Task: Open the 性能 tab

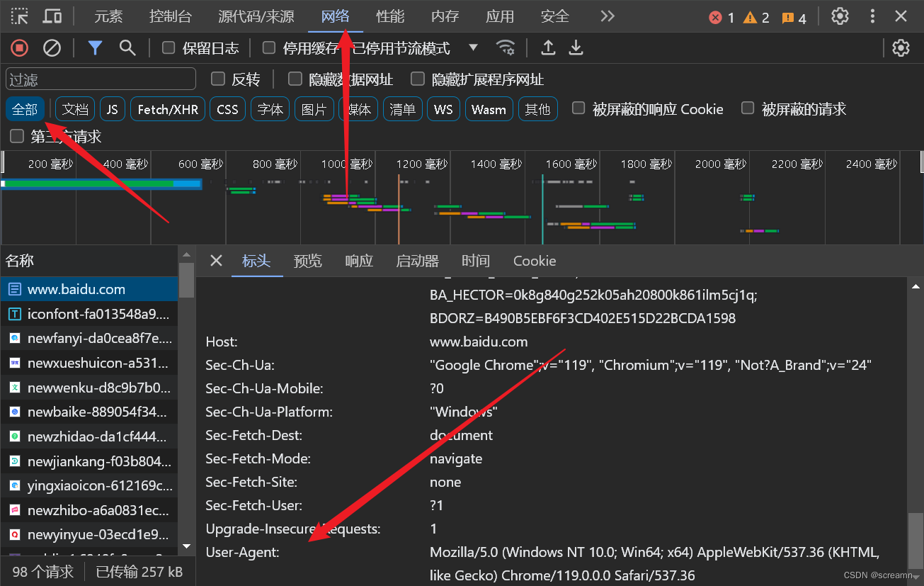Action: tap(390, 16)
